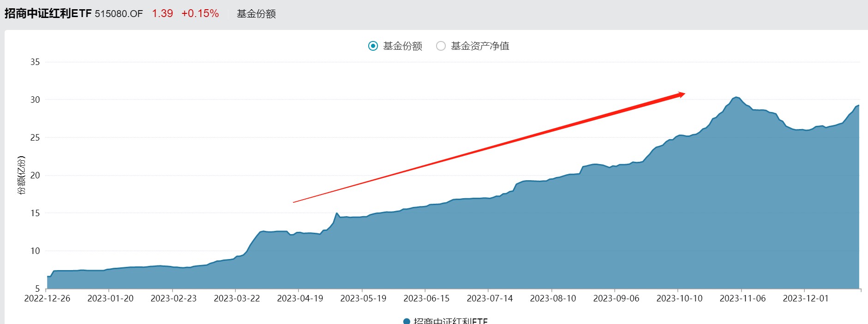Viewport: 868px width, 324px height.
Task: Click the x-axis date 2023-07-14
Action: click(490, 298)
